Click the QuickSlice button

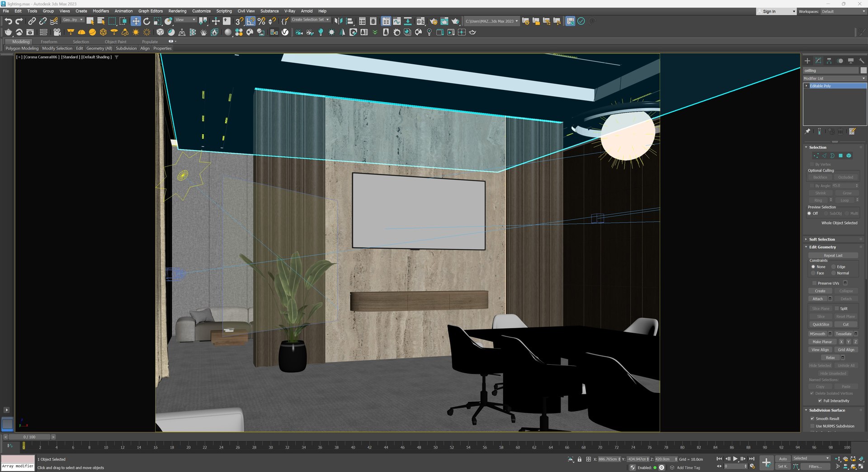pos(821,325)
